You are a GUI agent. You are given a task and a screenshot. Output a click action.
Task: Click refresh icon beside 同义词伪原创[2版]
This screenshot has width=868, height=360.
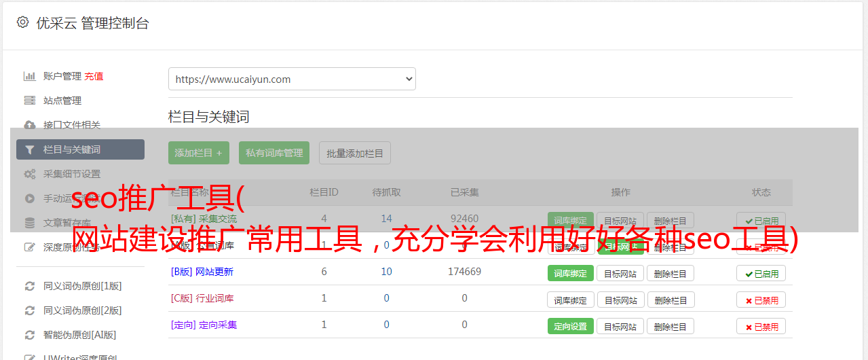[29, 310]
